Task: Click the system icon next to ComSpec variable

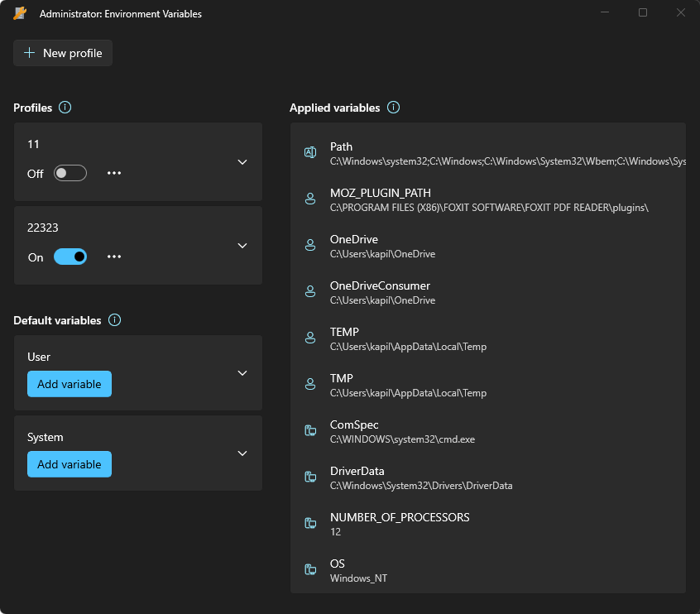Action: click(x=310, y=430)
